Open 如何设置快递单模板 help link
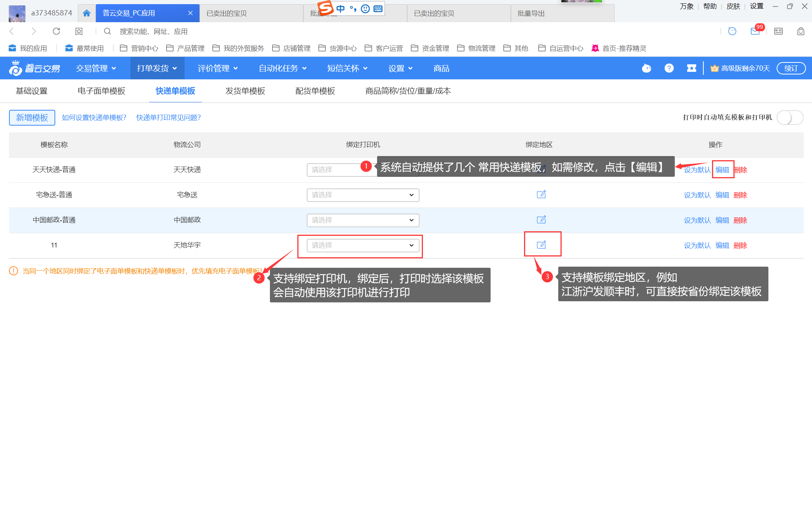 click(x=94, y=118)
